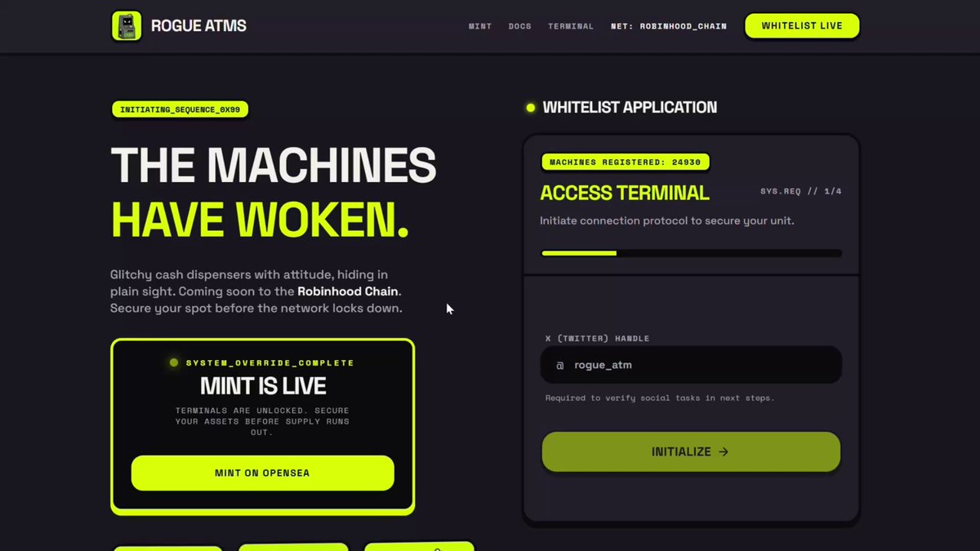This screenshot has width=980, height=551.
Task: Go to the DOCS page
Action: (x=520, y=26)
